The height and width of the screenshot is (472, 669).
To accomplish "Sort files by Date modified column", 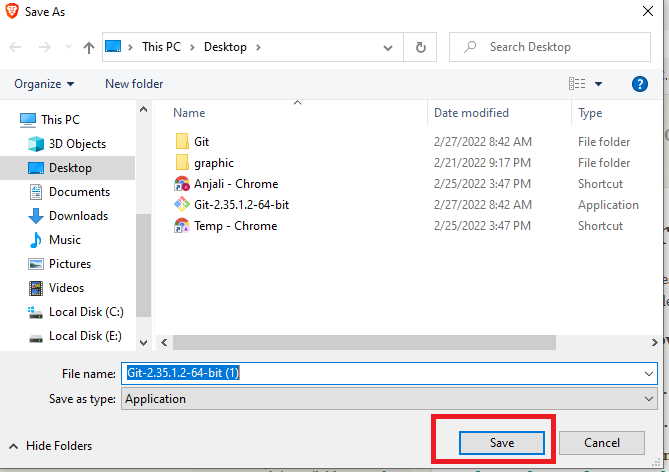I will (471, 113).
